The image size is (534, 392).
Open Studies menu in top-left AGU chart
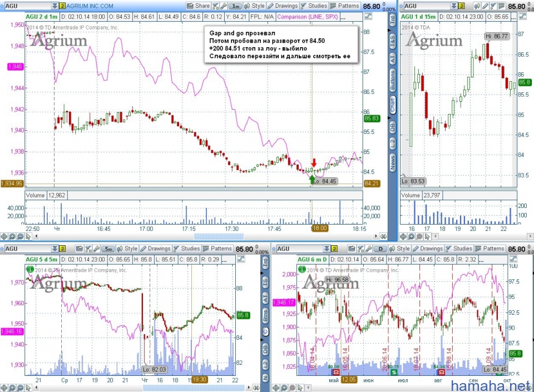tap(314, 6)
